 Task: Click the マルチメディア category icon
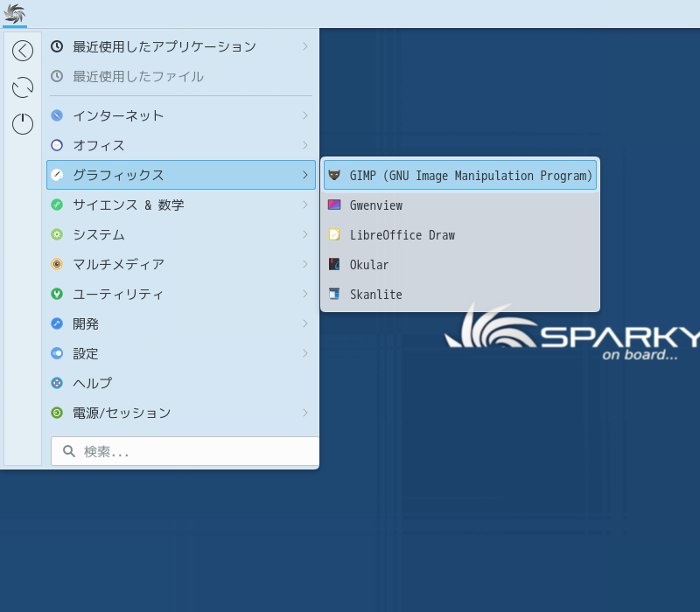pos(57,264)
